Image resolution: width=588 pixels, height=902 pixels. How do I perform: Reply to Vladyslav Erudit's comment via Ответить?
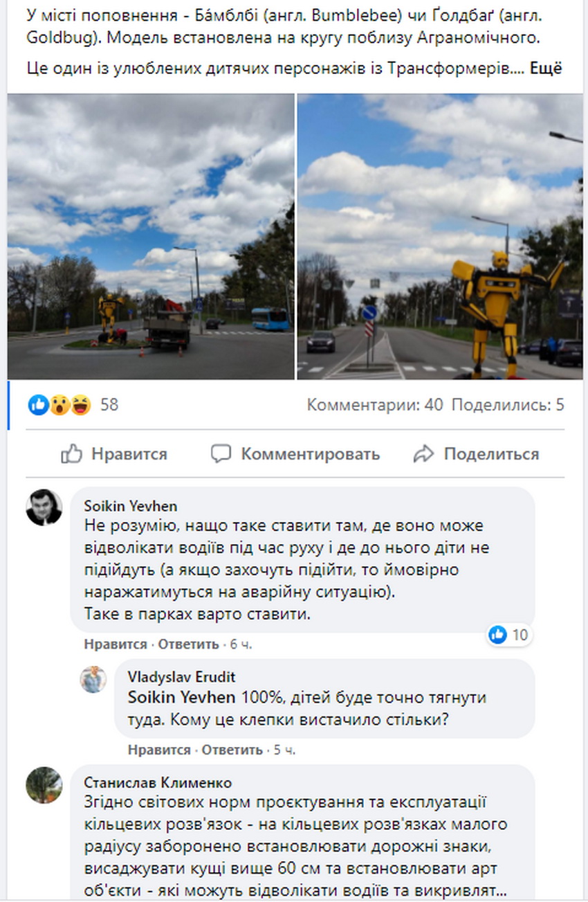(232, 750)
